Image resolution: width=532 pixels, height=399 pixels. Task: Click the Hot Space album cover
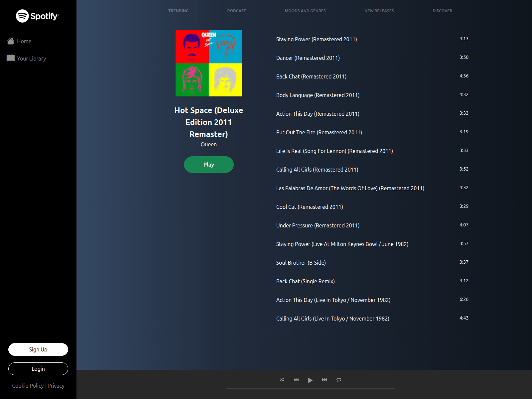click(209, 63)
